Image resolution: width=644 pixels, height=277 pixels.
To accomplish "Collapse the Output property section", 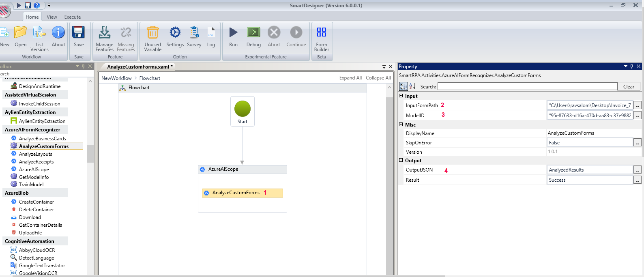I will coord(401,161).
